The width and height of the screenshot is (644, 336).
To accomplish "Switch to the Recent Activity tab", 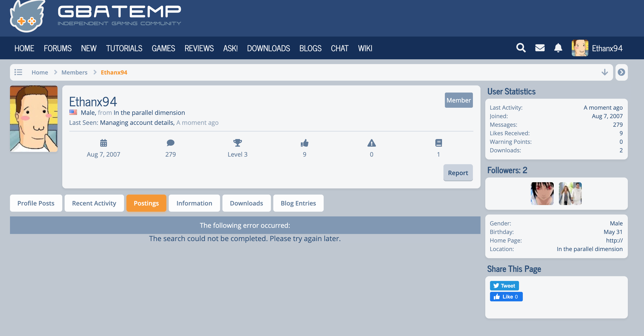I will (x=94, y=203).
